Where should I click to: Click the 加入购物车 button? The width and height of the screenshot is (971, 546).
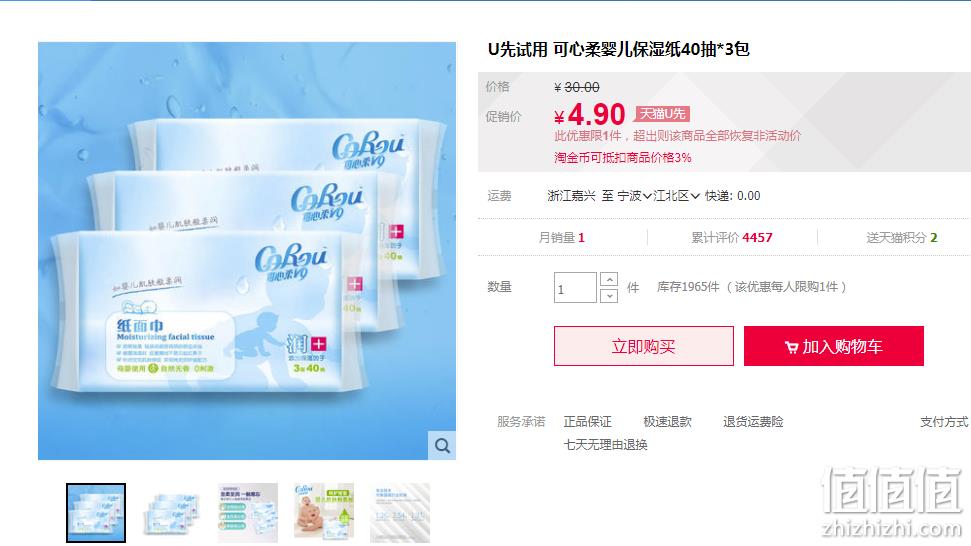pos(834,346)
